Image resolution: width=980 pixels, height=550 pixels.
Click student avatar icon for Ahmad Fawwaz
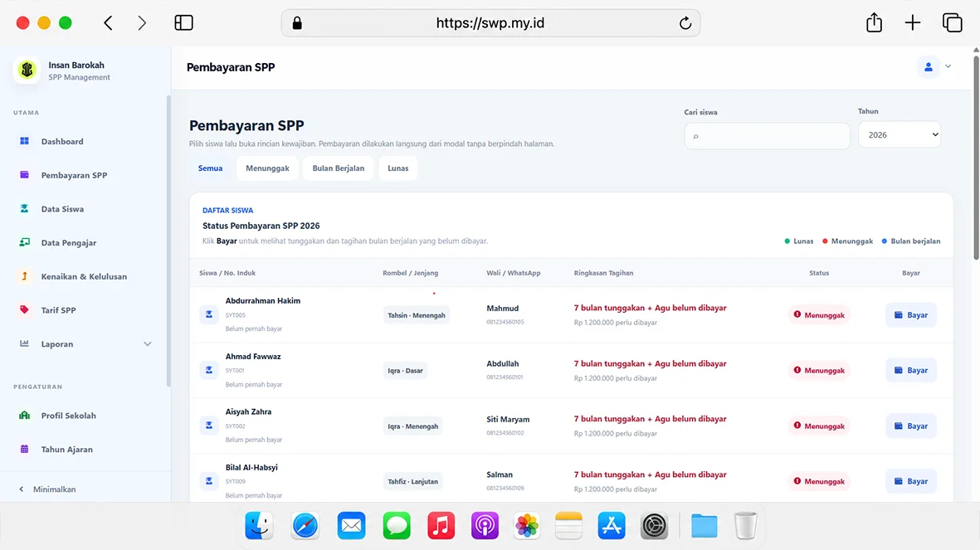pos(209,370)
